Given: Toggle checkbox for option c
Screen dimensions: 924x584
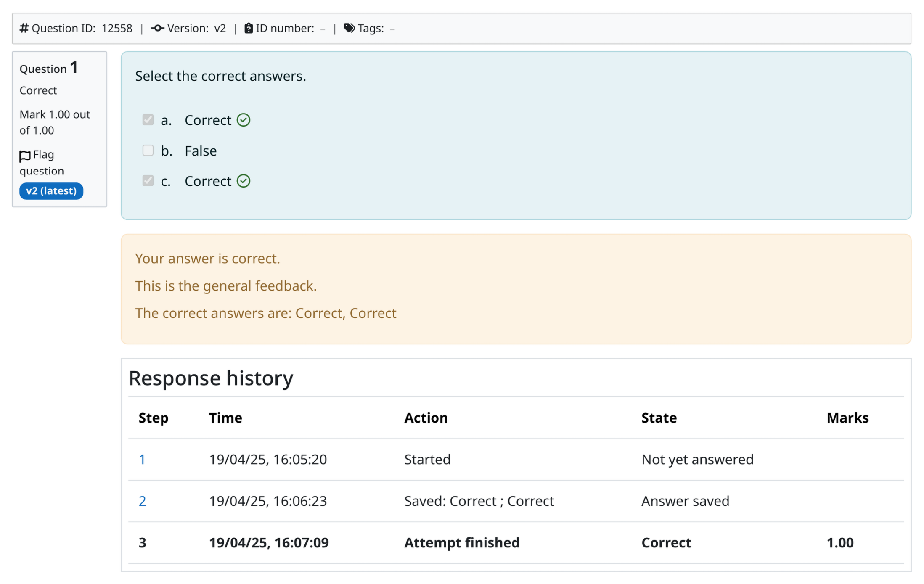Looking at the screenshot, I should click(148, 181).
